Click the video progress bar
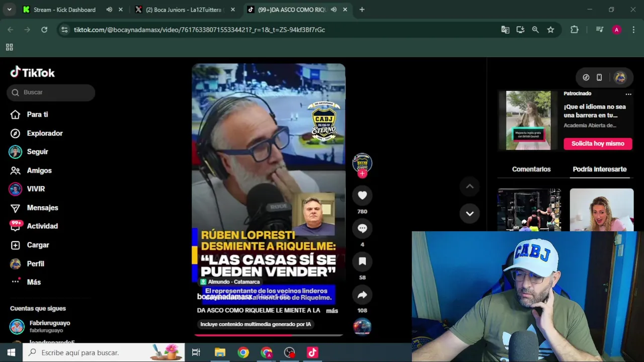The height and width of the screenshot is (362, 644). click(268, 335)
